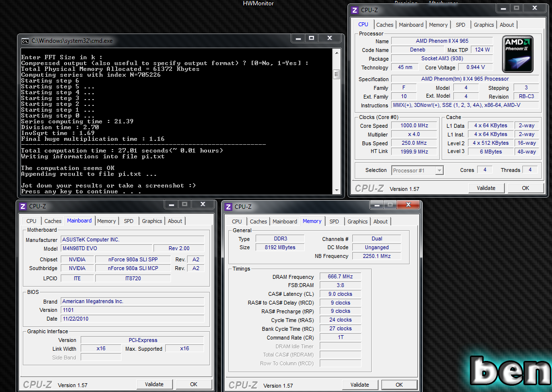The image size is (552, 392).
Task: Click Validate in top-right CPU-Z window
Action: coord(486,188)
